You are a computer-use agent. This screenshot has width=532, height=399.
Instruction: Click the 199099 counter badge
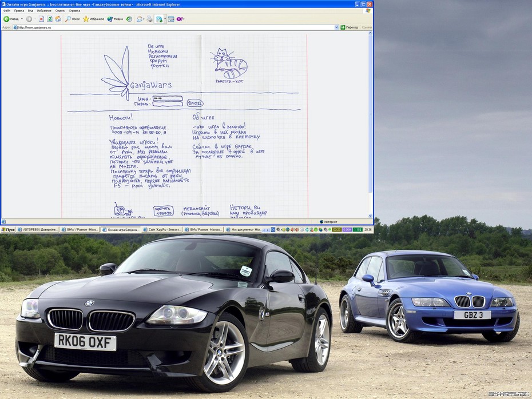[163, 211]
